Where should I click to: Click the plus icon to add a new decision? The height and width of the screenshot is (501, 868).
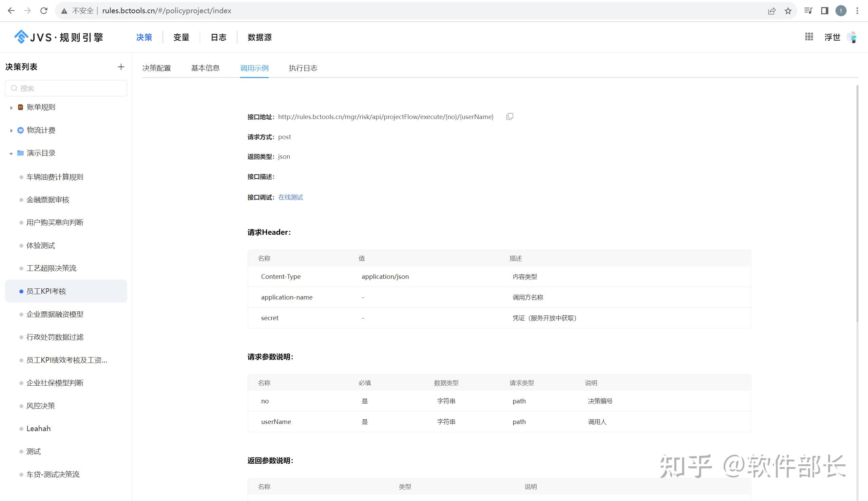pos(121,67)
